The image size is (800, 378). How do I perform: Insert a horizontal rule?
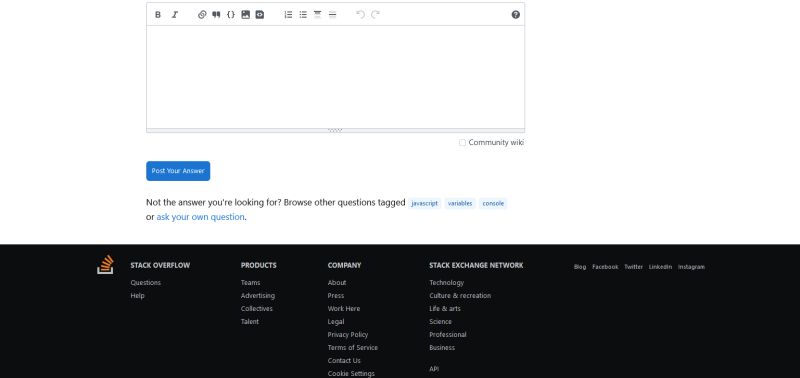click(x=332, y=15)
